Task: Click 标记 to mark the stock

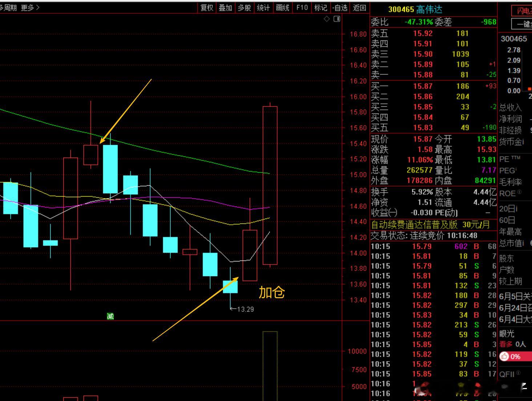Action: [x=321, y=8]
